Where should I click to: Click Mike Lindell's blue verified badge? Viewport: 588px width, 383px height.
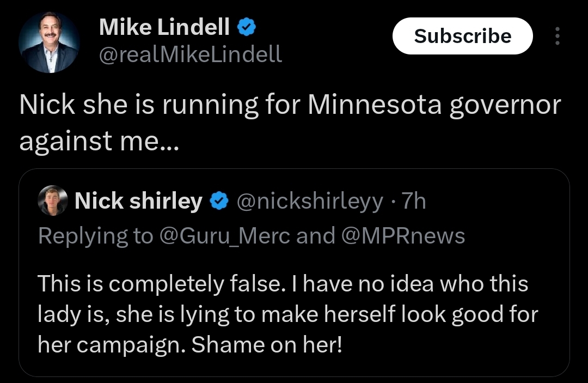247,27
